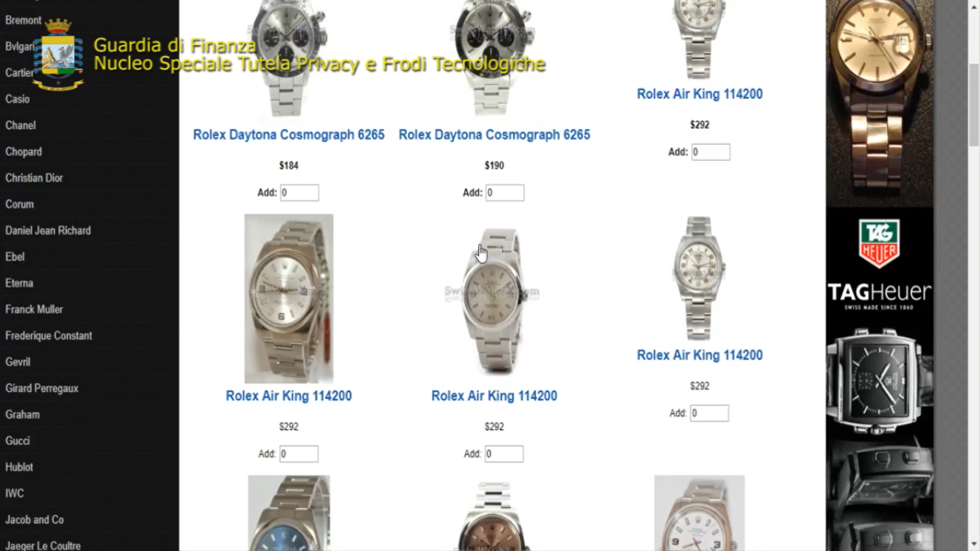Viewport: 980px width, 551px height.
Task: Open the Hublot brand category
Action: [19, 467]
